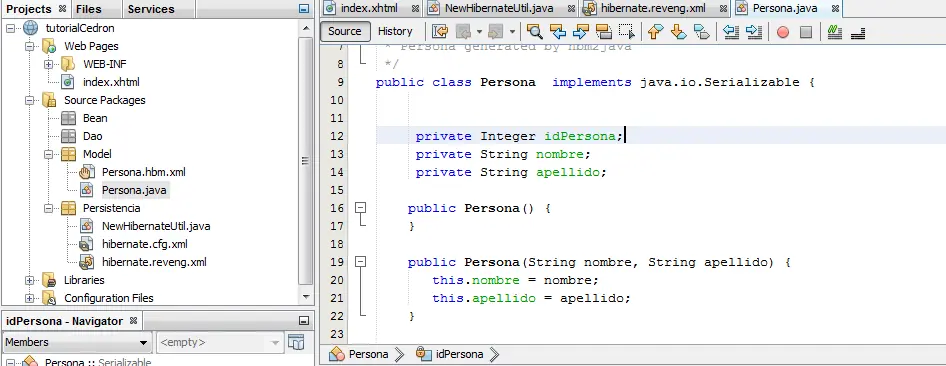
Task: Switch to History view
Action: [x=395, y=31]
